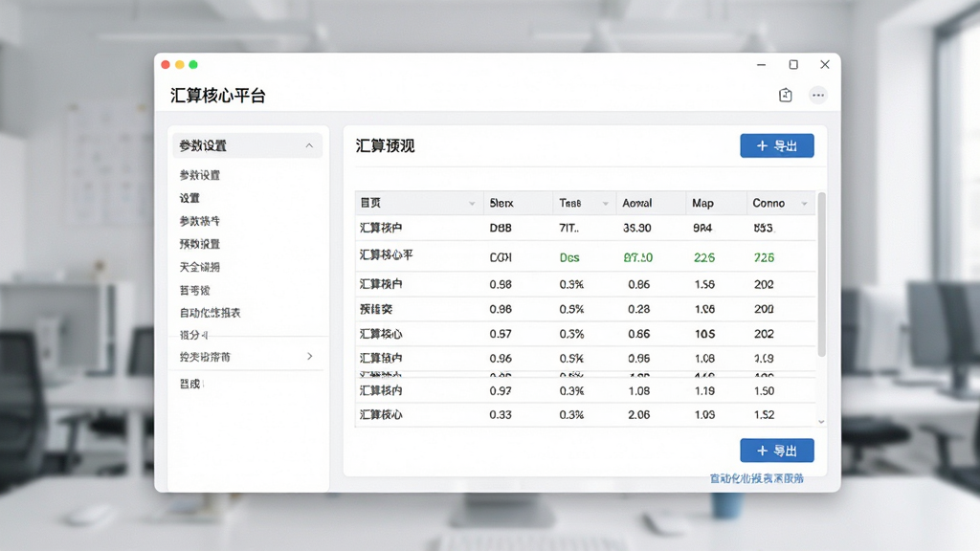Minimize the 汇算核心平台 window
The image size is (980, 551).
tap(761, 64)
